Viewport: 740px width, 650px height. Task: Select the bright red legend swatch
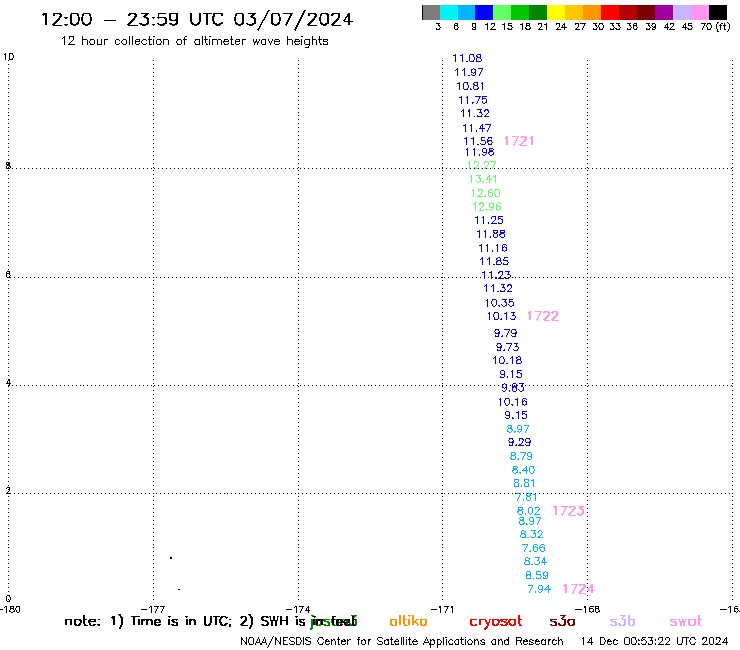click(610, 12)
